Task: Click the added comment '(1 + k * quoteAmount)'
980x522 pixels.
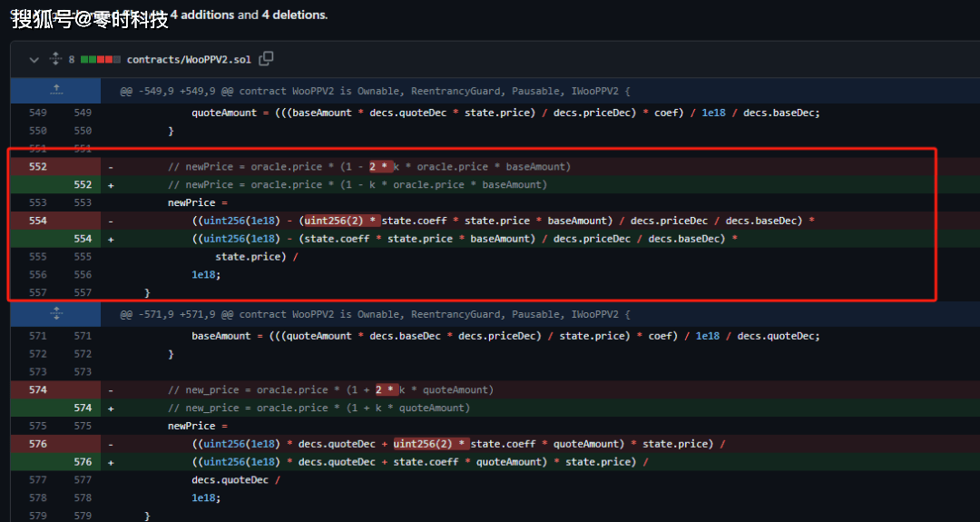Action: (x=318, y=409)
